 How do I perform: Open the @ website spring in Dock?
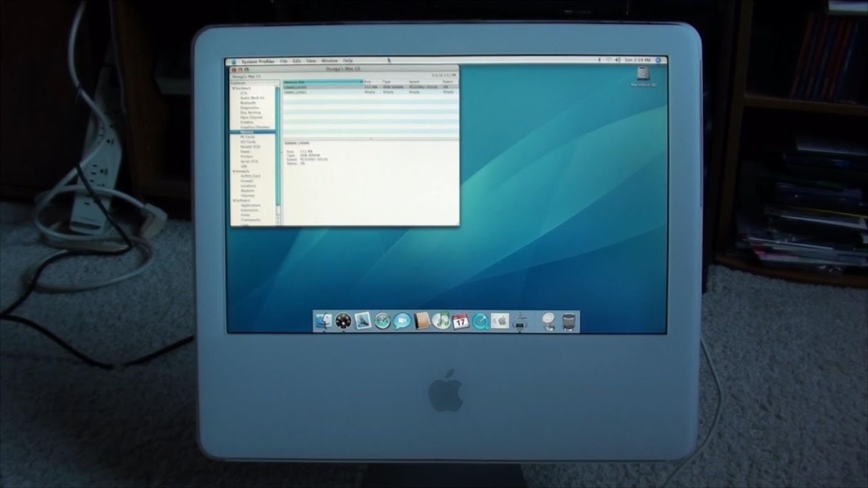click(548, 321)
